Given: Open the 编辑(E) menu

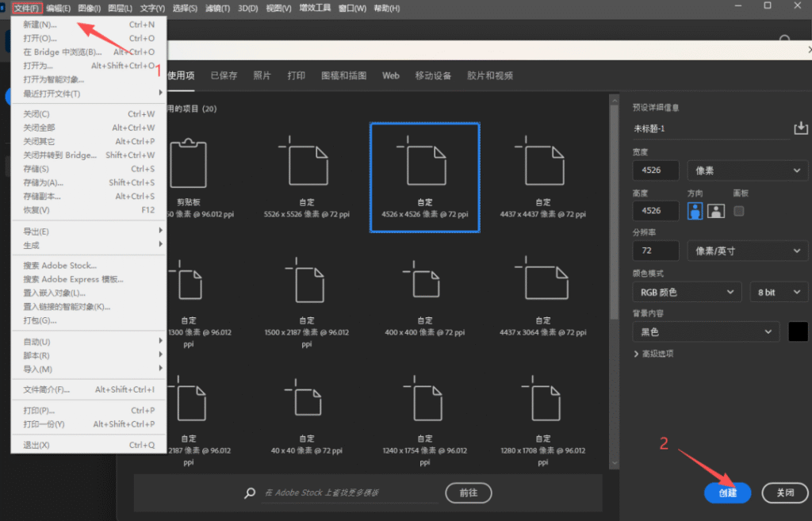Looking at the screenshot, I should coord(58,8).
